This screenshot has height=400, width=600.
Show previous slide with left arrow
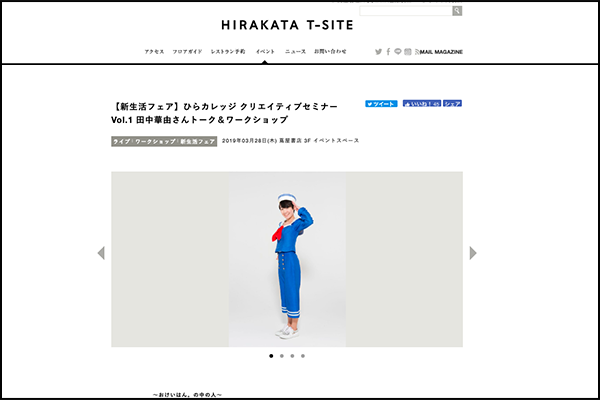tap(101, 253)
